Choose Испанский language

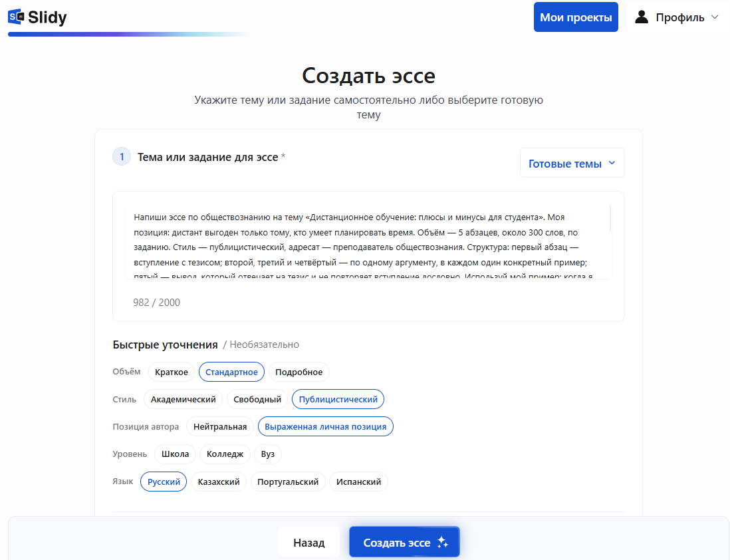point(358,482)
